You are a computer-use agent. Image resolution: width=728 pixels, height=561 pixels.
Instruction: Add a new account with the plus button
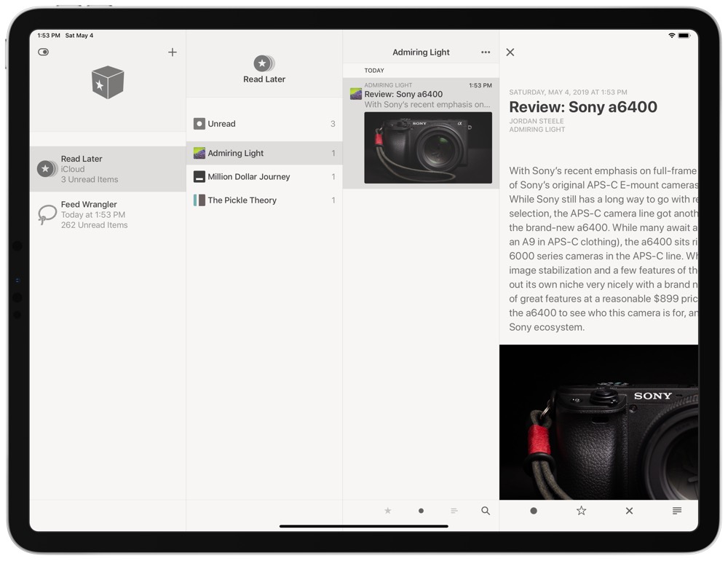point(173,52)
